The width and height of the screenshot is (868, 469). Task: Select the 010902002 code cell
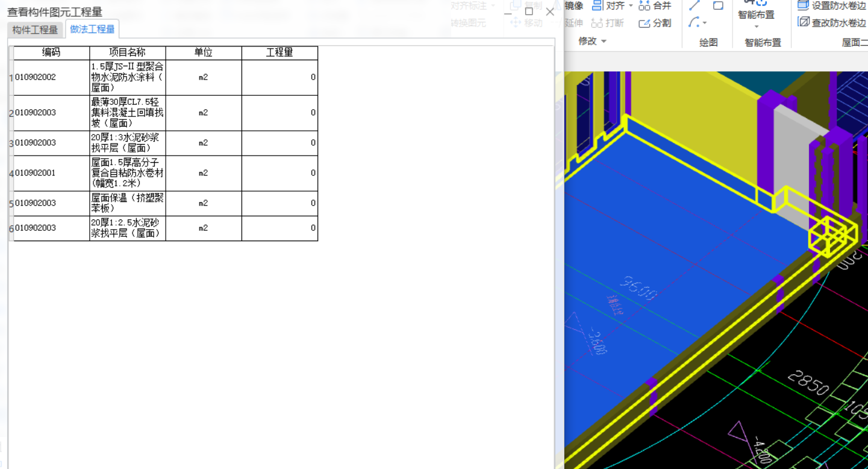[x=51, y=77]
